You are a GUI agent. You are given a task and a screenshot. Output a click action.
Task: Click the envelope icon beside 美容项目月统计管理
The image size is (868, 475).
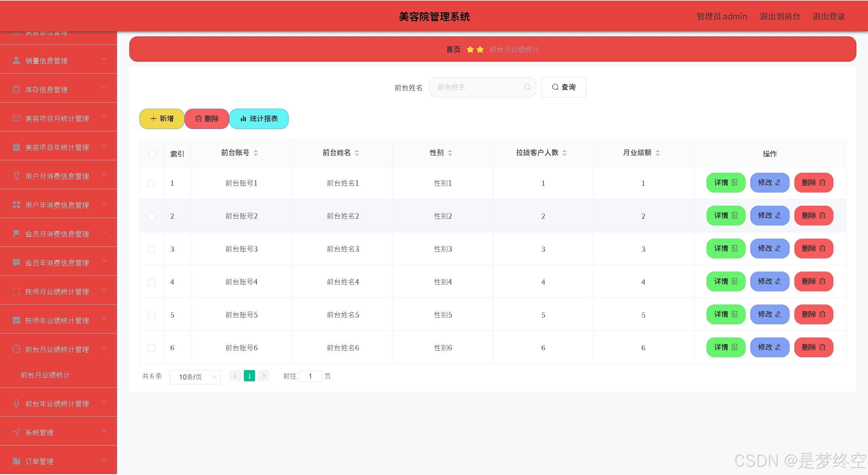pos(16,118)
